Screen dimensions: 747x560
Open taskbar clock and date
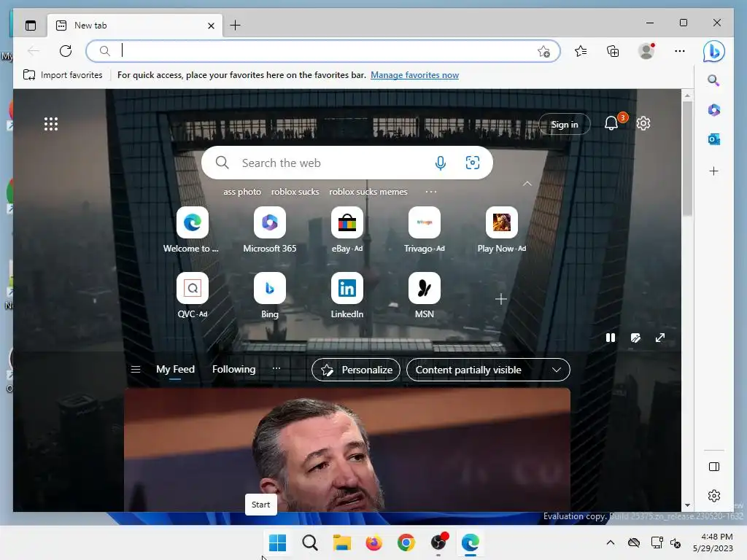(713, 542)
